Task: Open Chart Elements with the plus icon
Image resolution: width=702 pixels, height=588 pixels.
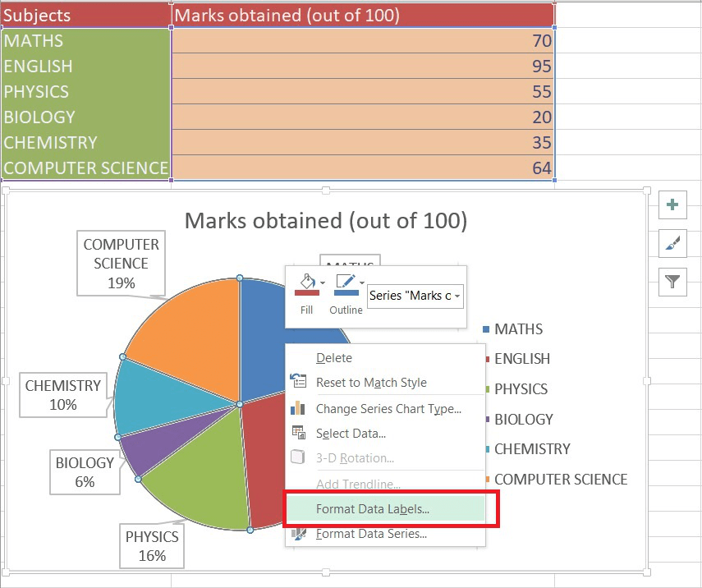Action: click(x=672, y=204)
